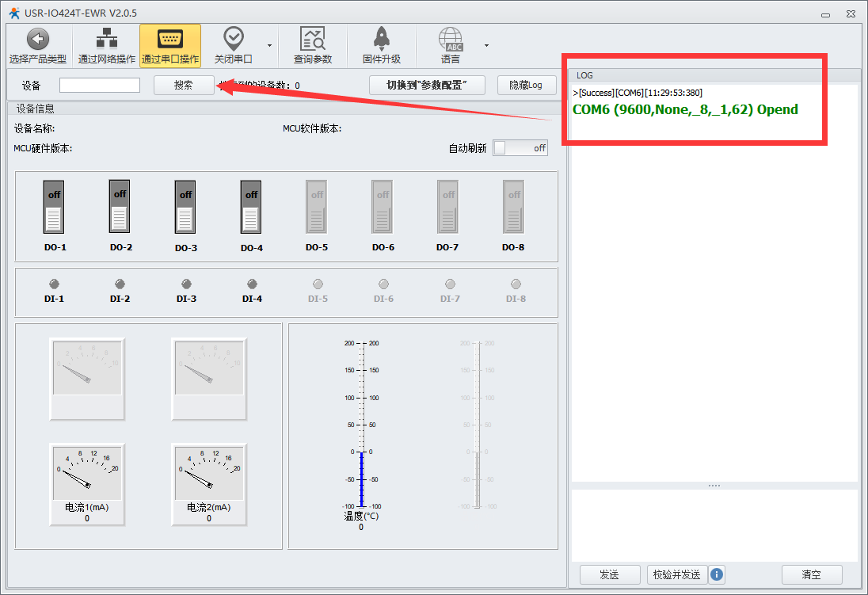868x595 pixels.
Task: Close the USR-IO424T-EWR window
Action: (851, 14)
